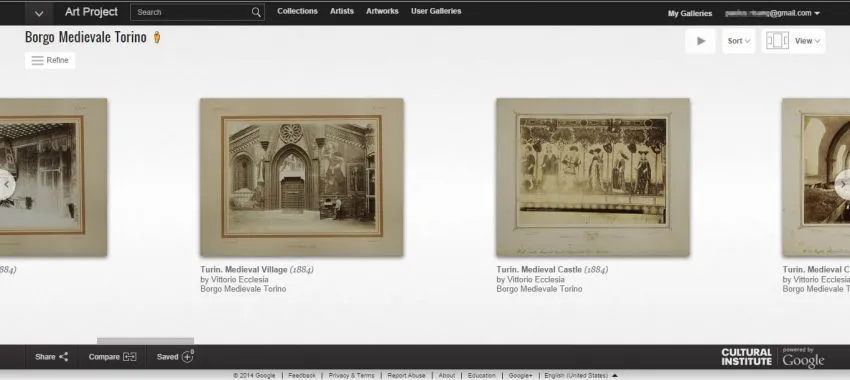Click 'Borgo Medievale Torino' under Medieval Castle fresco
Viewport: 850px width, 380px height.
coord(539,289)
